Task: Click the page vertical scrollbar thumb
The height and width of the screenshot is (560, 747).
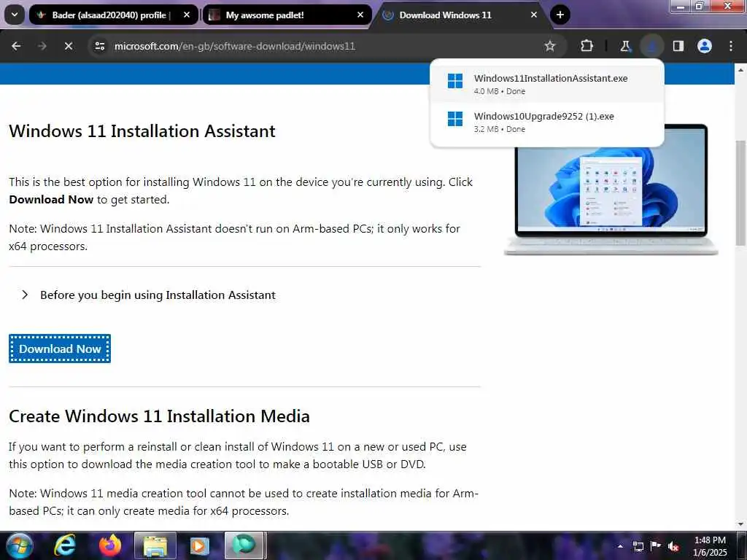Action: pos(740,192)
